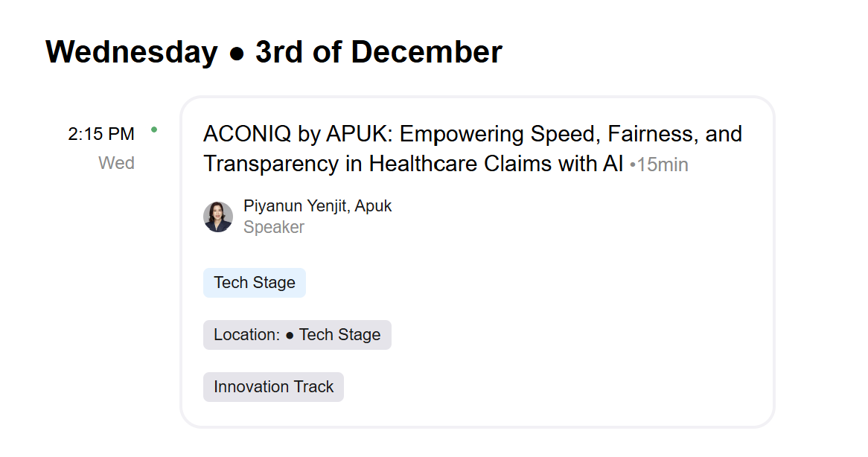
Task: Click the word "Location:" in the gray tag
Action: tap(246, 335)
